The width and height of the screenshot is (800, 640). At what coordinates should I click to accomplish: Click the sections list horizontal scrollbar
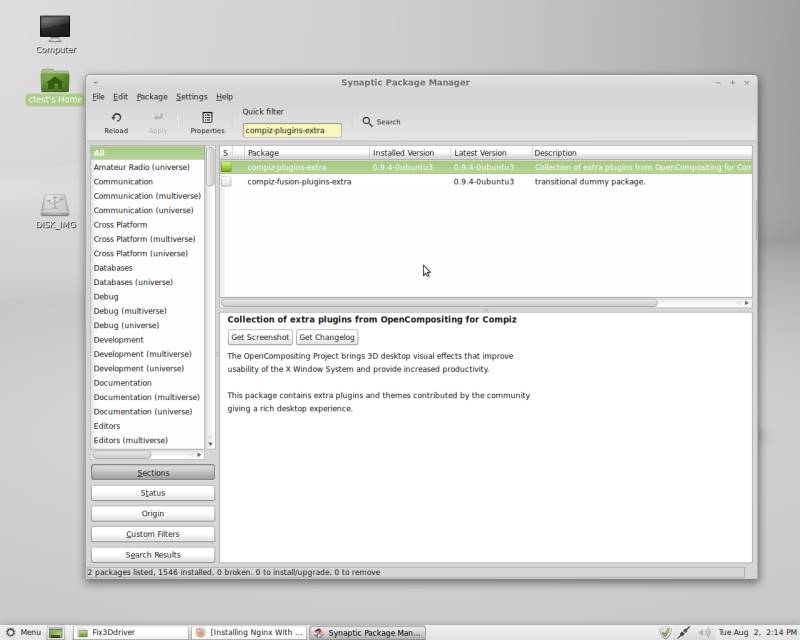(x=121, y=454)
